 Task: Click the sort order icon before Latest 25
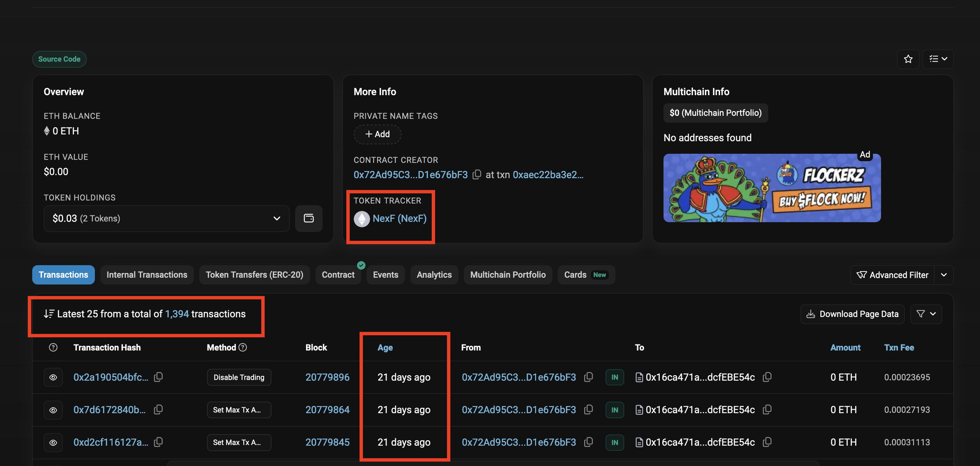point(49,314)
